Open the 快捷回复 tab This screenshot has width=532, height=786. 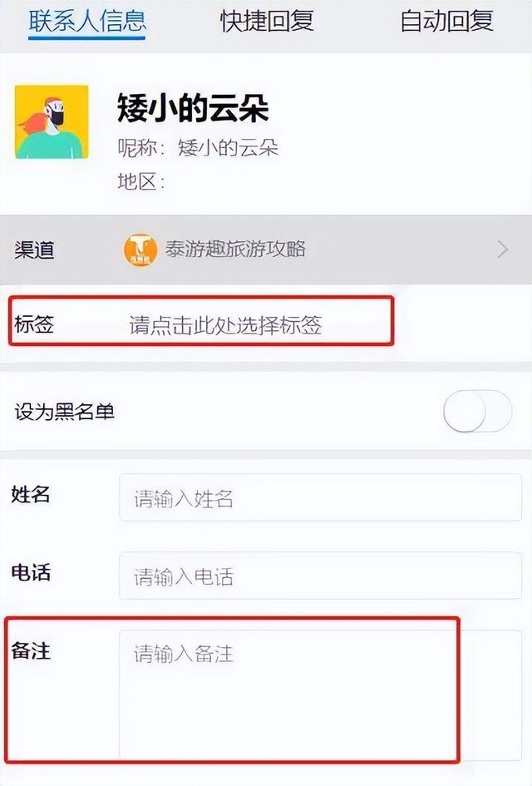tap(267, 22)
